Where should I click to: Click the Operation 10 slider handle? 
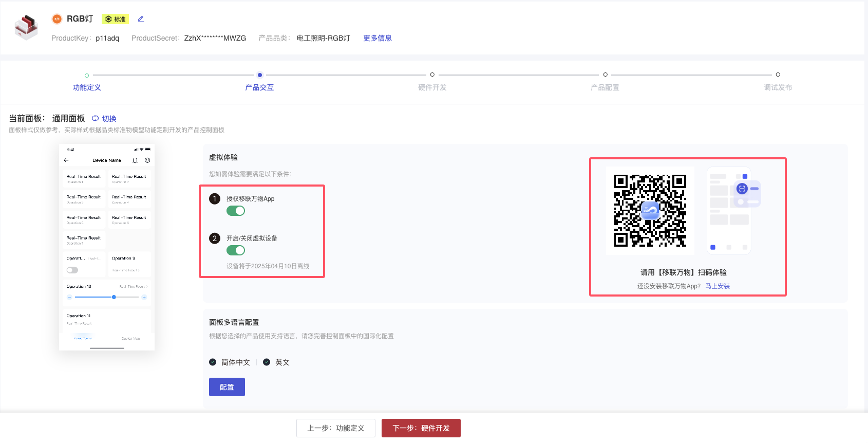[114, 297]
